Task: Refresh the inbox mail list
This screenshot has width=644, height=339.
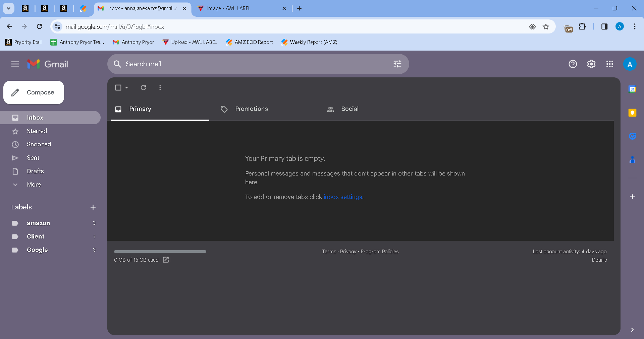Action: pos(143,87)
